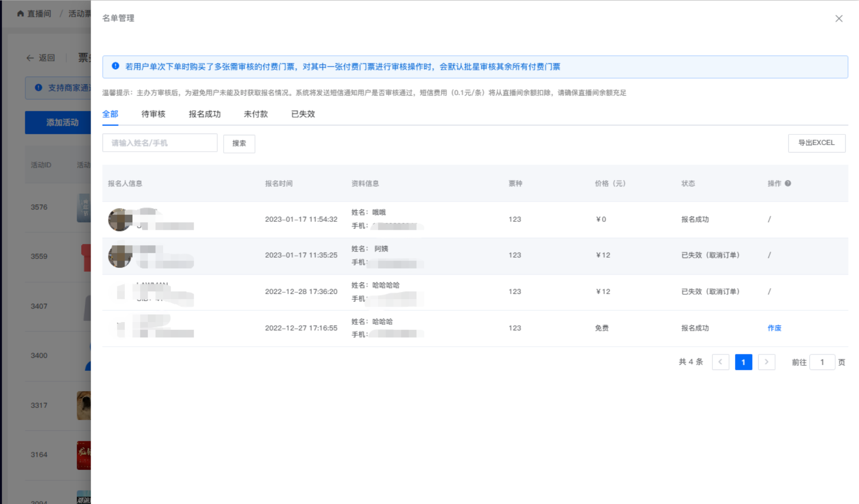Click the avatar in the first registrant row
The height and width of the screenshot is (504, 859).
pos(120,219)
